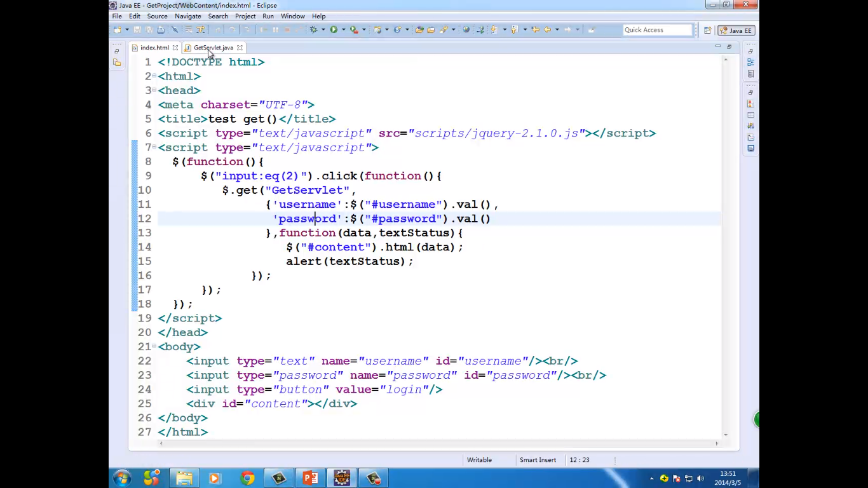Image resolution: width=868 pixels, height=488 pixels.
Task: Click the Run Last Tool icon
Action: 354,30
